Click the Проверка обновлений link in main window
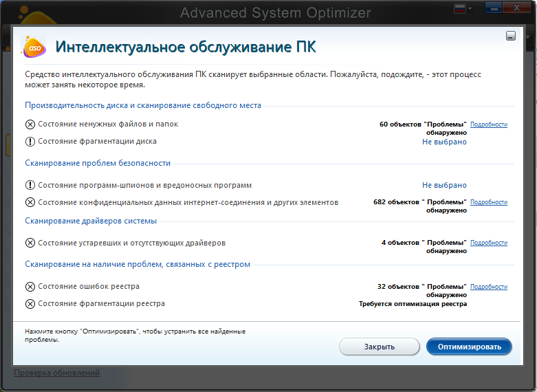 click(x=57, y=373)
